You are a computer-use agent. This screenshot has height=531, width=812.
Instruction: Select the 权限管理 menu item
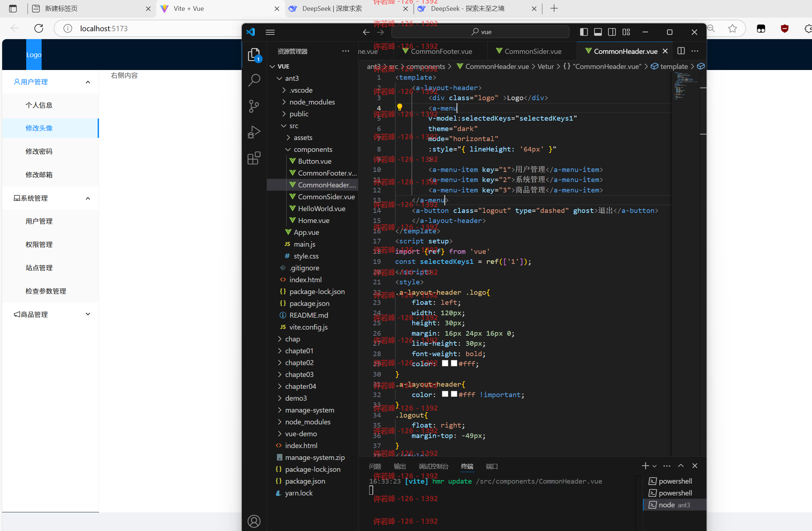(51, 244)
